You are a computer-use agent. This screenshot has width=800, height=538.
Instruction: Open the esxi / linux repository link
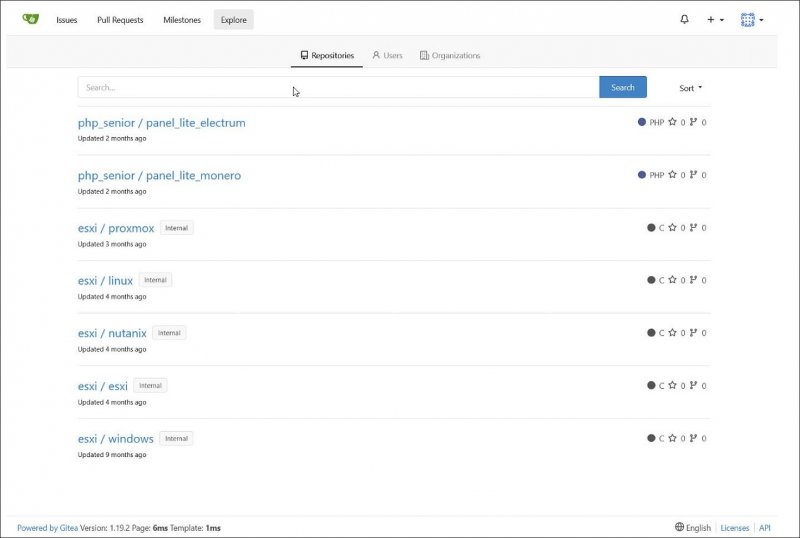click(105, 280)
